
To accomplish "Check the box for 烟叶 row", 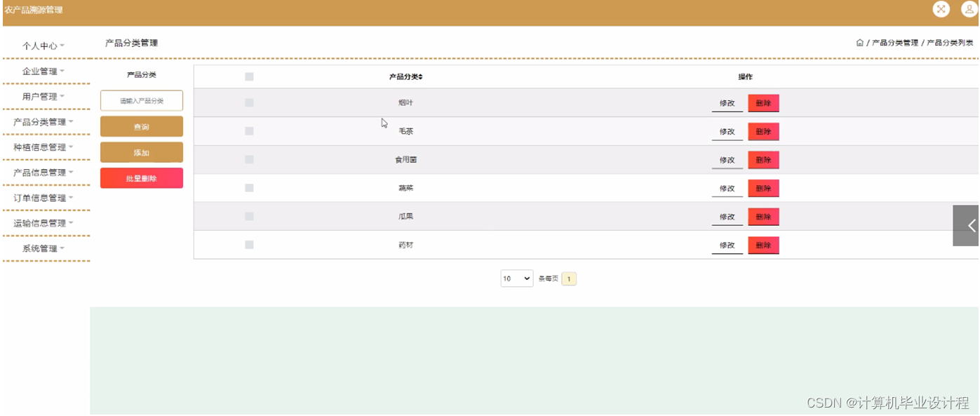I will point(249,102).
